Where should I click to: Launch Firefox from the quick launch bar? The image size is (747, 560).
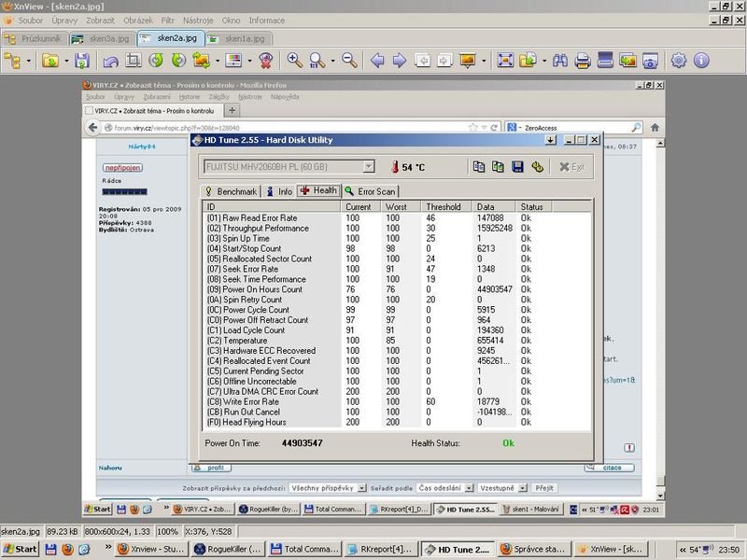[x=67, y=549]
